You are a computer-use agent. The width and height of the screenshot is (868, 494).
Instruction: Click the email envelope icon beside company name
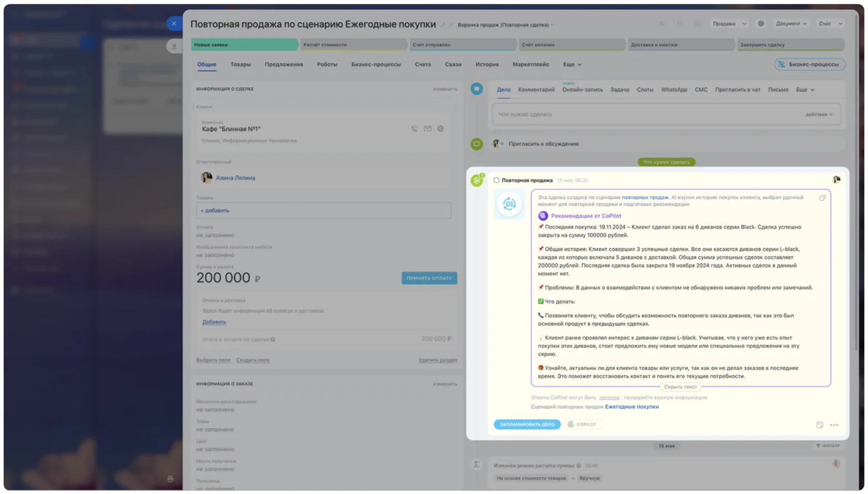[427, 129]
